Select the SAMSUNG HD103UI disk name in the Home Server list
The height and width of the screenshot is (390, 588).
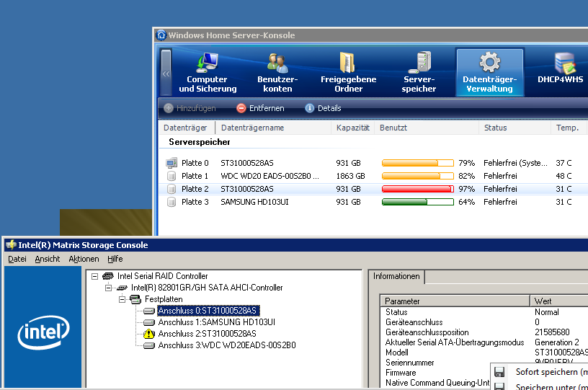[x=254, y=202]
